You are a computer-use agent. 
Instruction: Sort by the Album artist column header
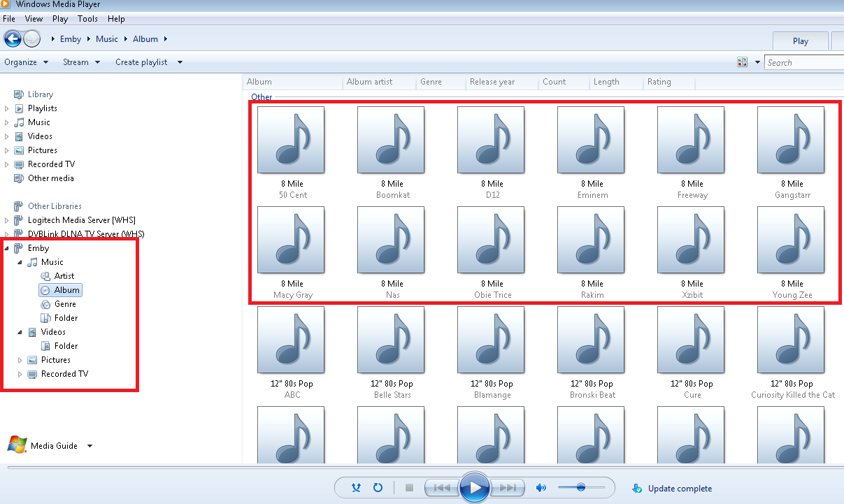369,82
